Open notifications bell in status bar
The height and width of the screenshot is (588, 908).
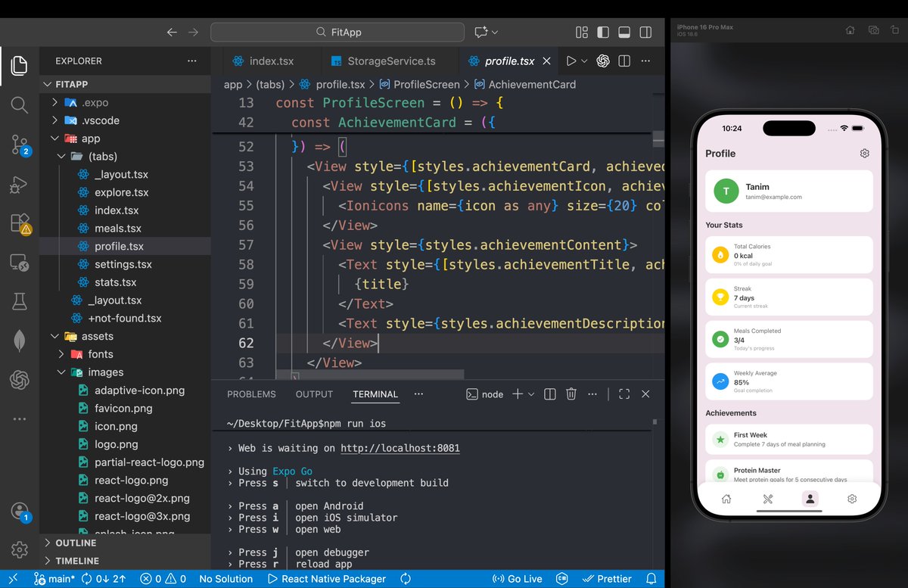click(x=651, y=579)
